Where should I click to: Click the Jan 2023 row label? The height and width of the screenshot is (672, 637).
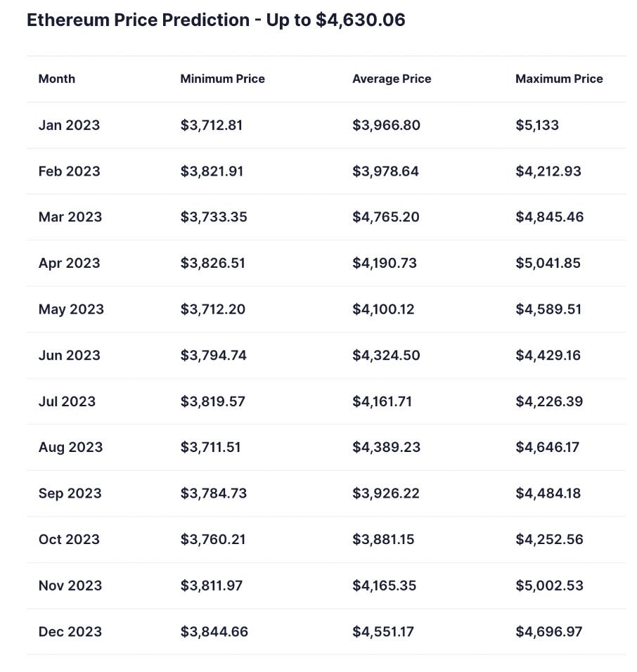69,125
